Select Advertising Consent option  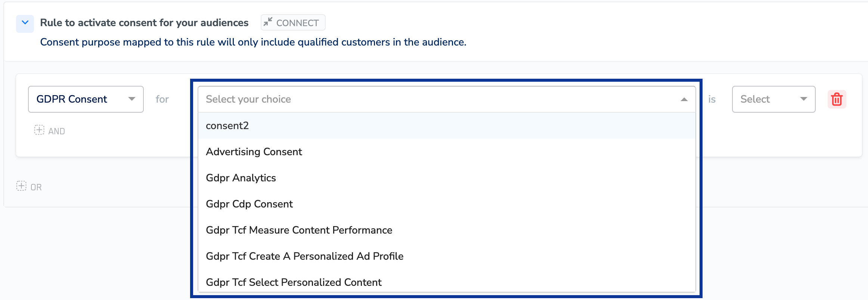pos(254,152)
